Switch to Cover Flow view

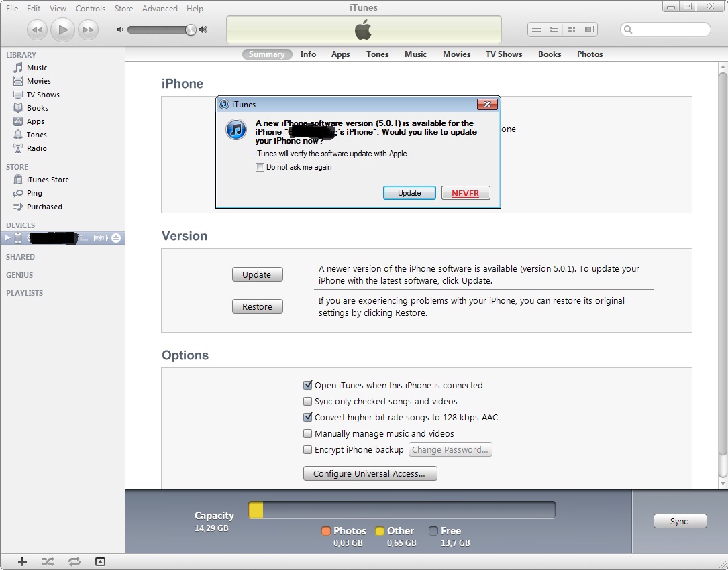point(588,30)
